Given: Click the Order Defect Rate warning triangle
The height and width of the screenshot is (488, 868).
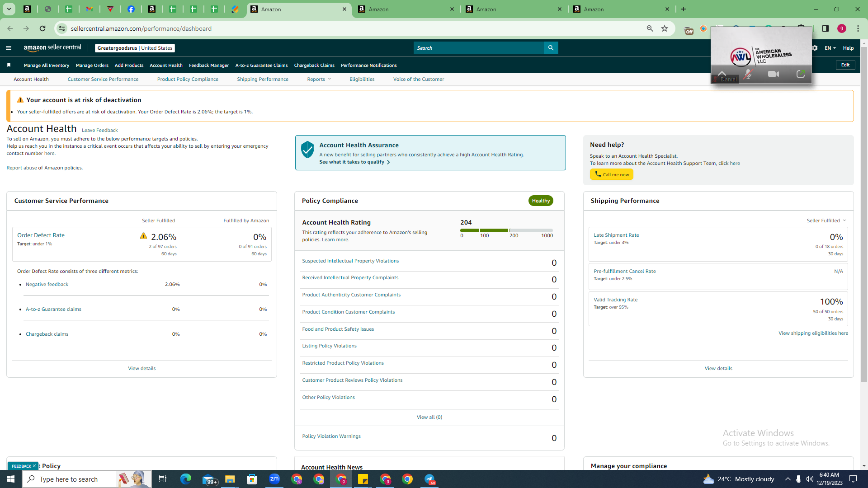Looking at the screenshot, I should coord(143,236).
